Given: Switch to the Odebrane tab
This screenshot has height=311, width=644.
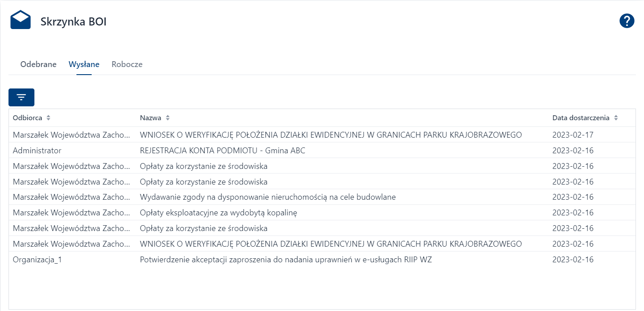Looking at the screenshot, I should [x=38, y=64].
